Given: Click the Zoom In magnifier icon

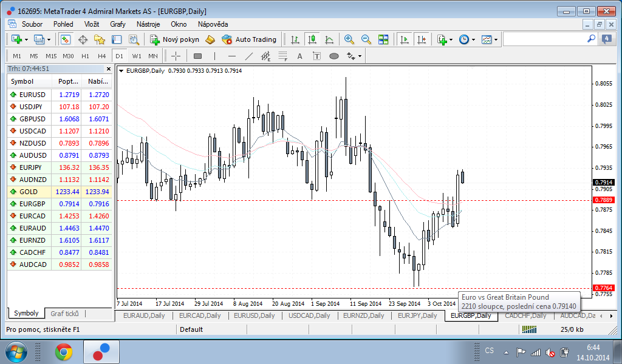Looking at the screenshot, I should pyautogui.click(x=349, y=39).
